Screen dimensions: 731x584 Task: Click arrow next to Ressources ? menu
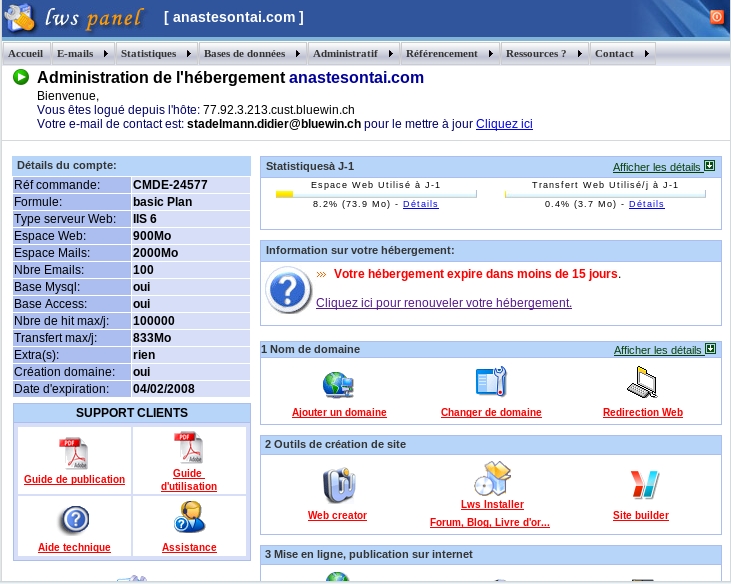point(580,54)
